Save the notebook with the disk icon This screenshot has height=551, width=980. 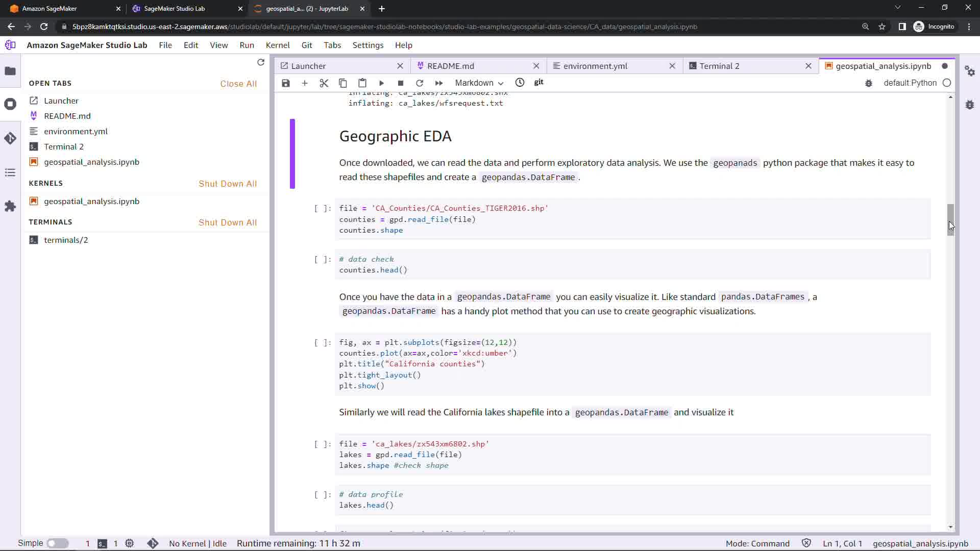286,83
